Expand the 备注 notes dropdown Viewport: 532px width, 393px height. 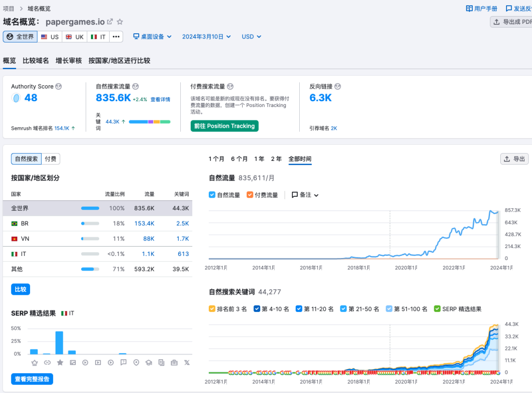pos(305,195)
